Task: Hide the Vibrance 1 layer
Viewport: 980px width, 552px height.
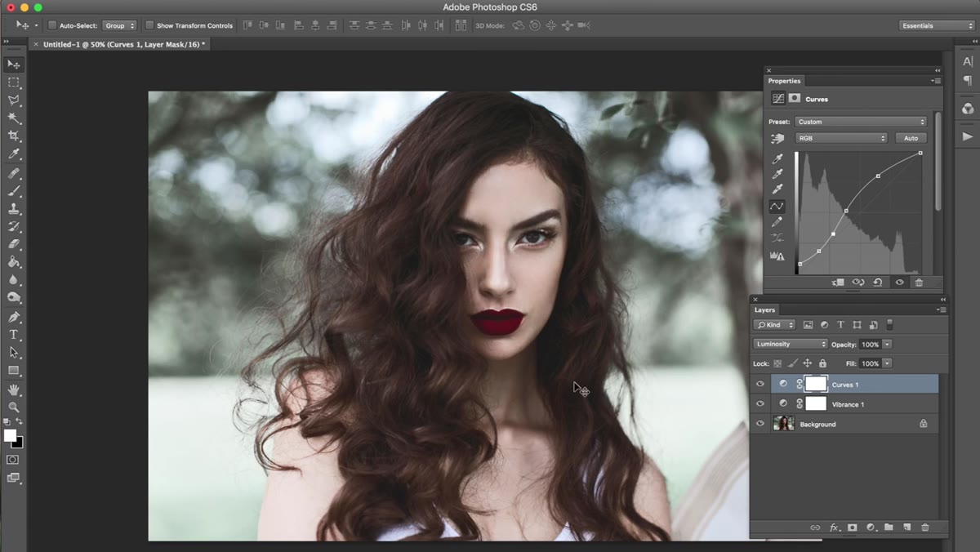Action: point(760,404)
